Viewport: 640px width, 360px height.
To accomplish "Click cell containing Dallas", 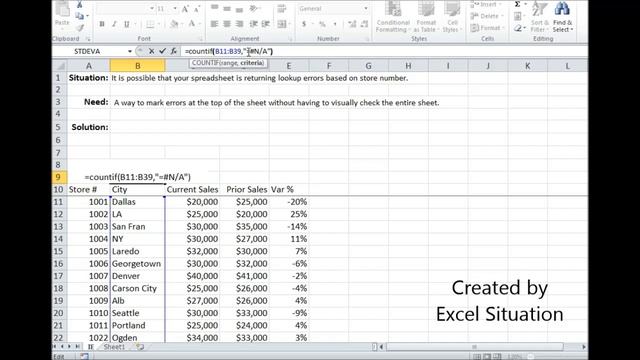I will point(138,202).
